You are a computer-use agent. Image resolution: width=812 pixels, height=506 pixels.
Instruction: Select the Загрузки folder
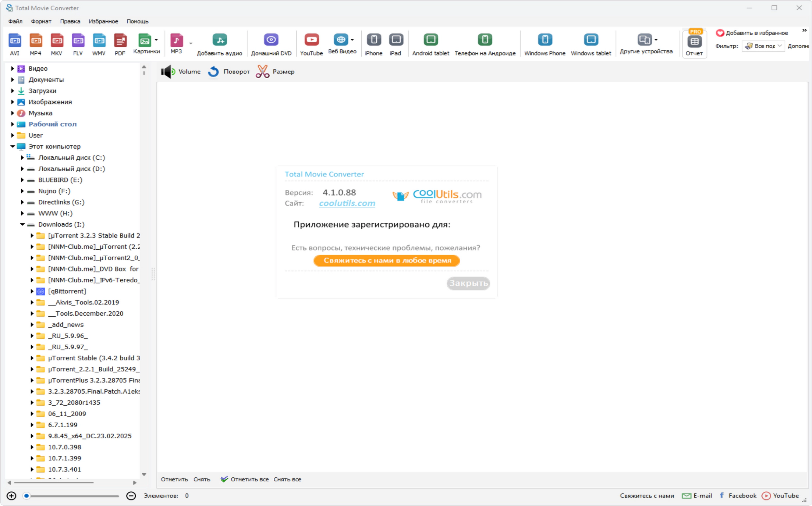(x=42, y=91)
